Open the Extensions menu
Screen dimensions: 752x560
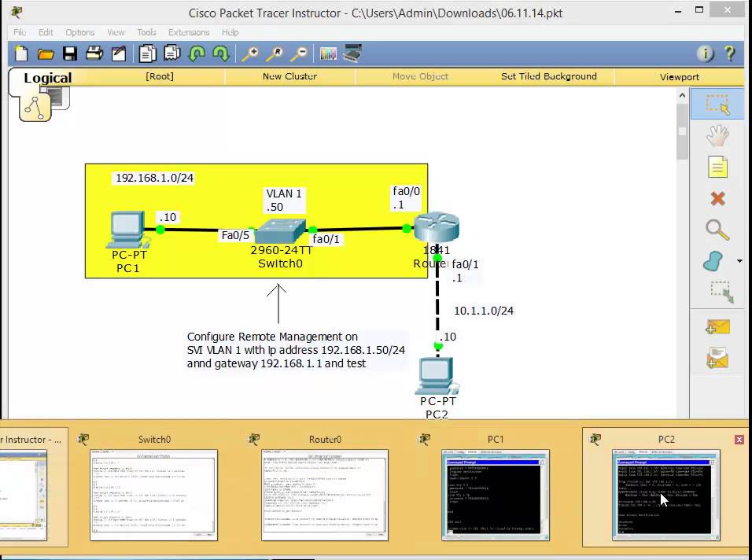pyautogui.click(x=189, y=32)
